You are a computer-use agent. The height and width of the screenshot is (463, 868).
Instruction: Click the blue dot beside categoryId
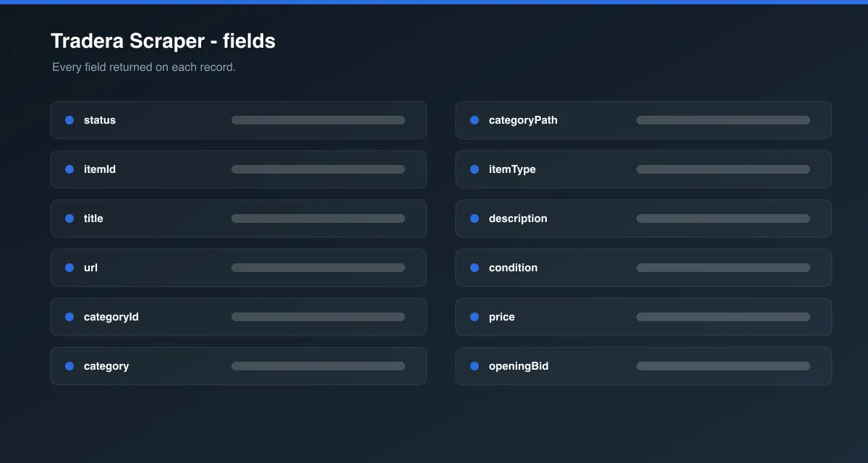pyautogui.click(x=69, y=317)
